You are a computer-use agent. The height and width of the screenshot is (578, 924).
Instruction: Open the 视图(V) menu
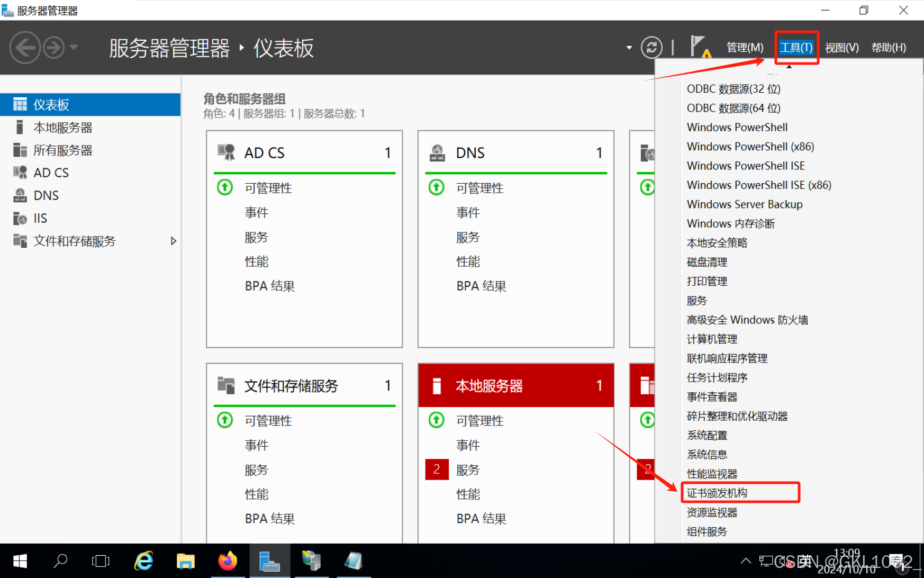point(842,48)
